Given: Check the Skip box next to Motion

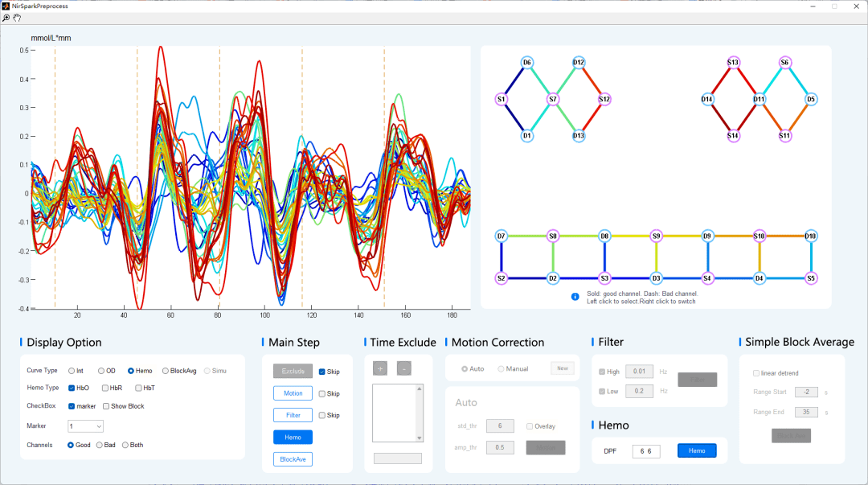Looking at the screenshot, I should tap(322, 394).
